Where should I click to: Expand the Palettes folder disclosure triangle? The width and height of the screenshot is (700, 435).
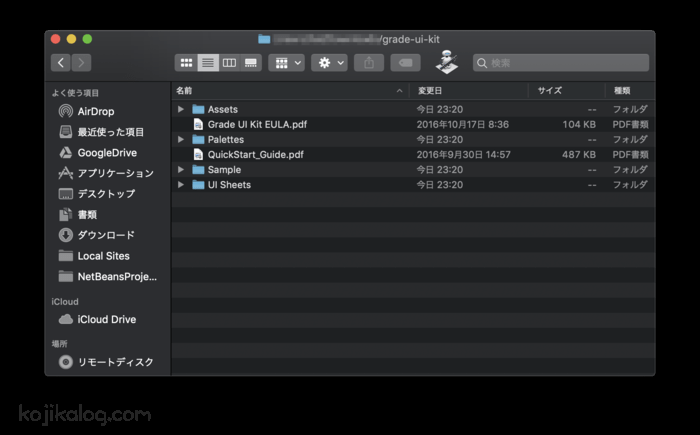click(x=181, y=139)
